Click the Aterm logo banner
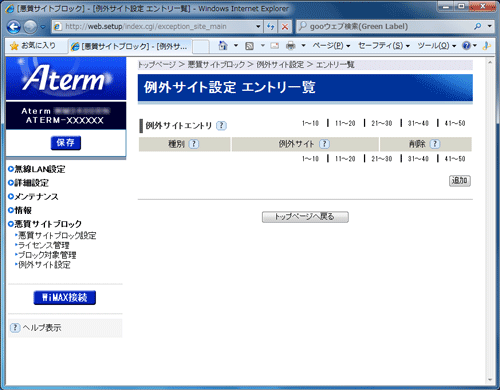Viewport: 500px width, 390px height. tap(66, 79)
